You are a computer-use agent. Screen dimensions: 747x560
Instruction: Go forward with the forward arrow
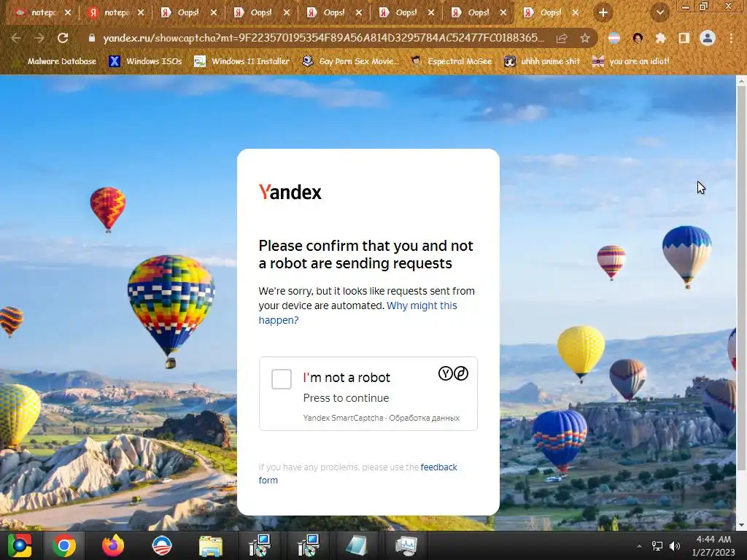pyautogui.click(x=39, y=38)
